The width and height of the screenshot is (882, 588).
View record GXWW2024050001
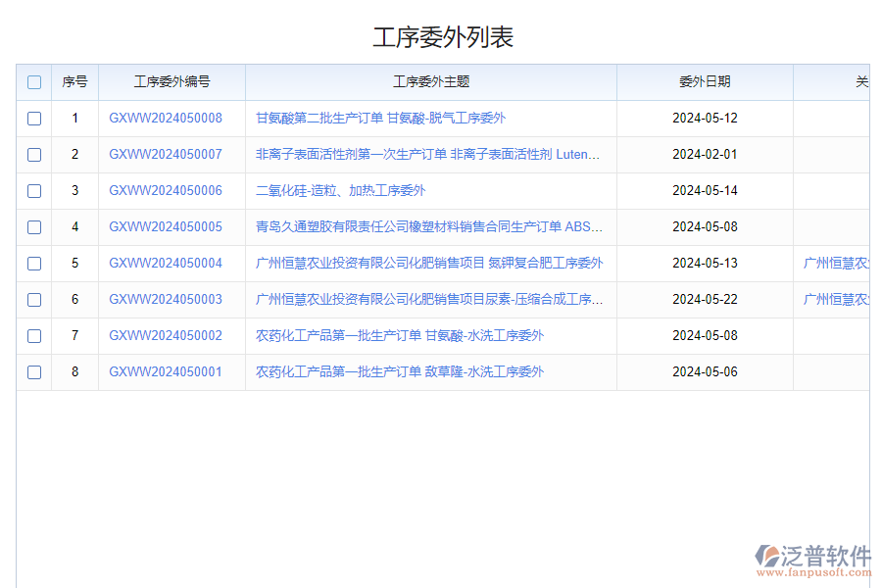point(166,372)
